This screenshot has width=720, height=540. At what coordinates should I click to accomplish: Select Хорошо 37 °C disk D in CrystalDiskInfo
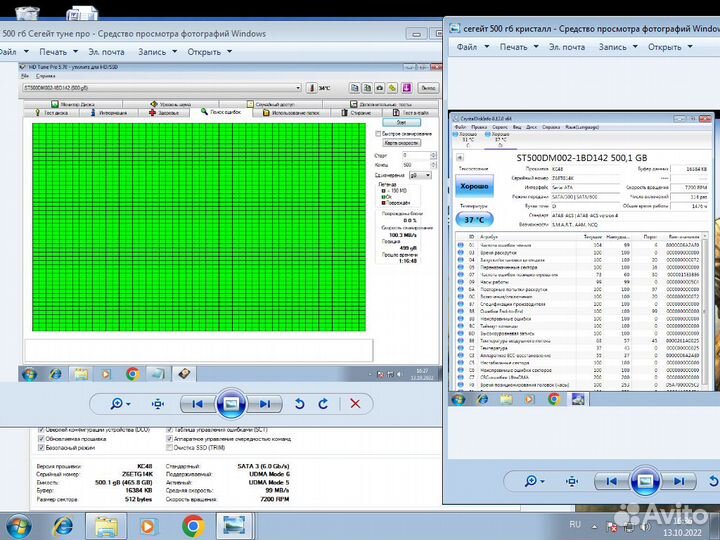[499, 140]
